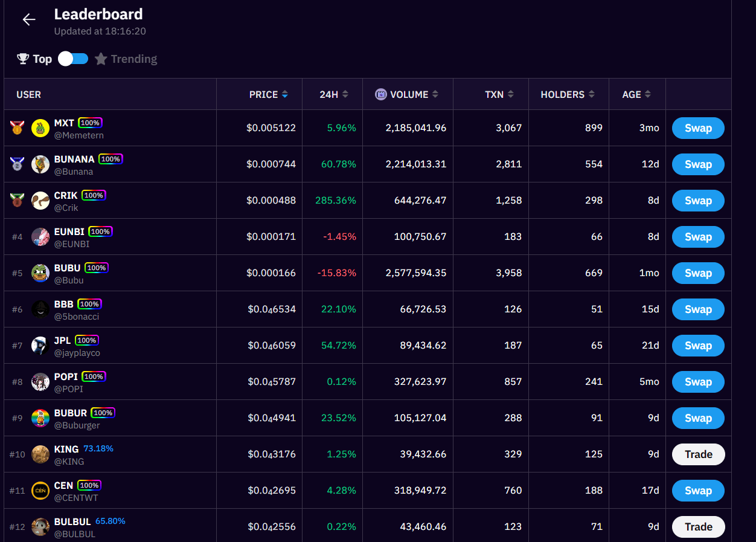Click the back arrow beside Leaderboard

point(29,20)
